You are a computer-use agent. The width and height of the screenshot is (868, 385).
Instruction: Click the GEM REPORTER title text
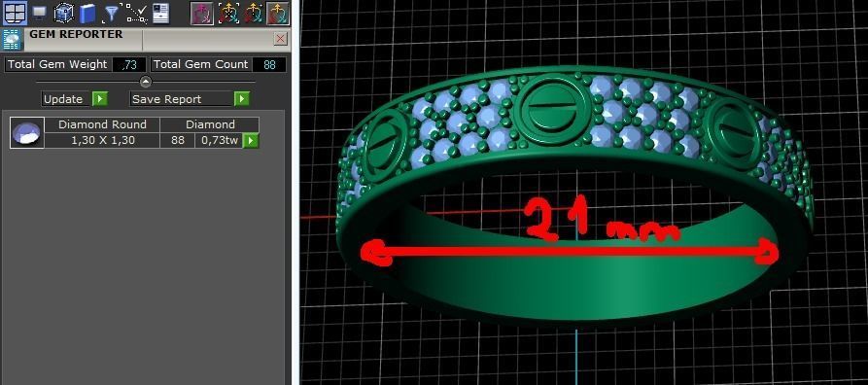(x=76, y=34)
